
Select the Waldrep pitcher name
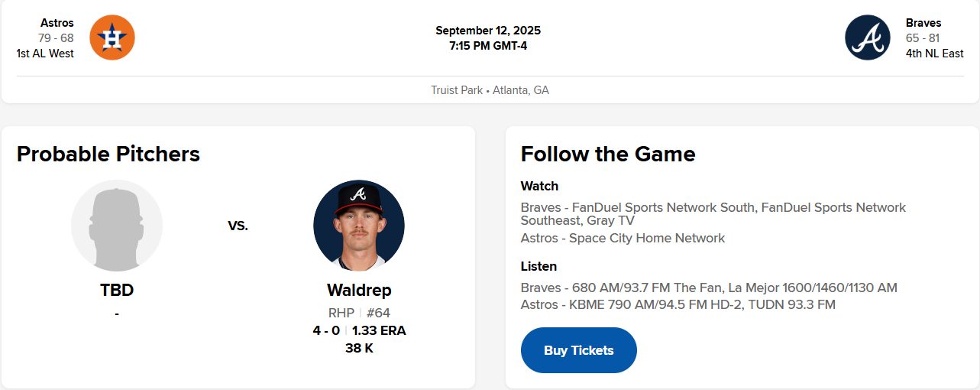pos(359,291)
